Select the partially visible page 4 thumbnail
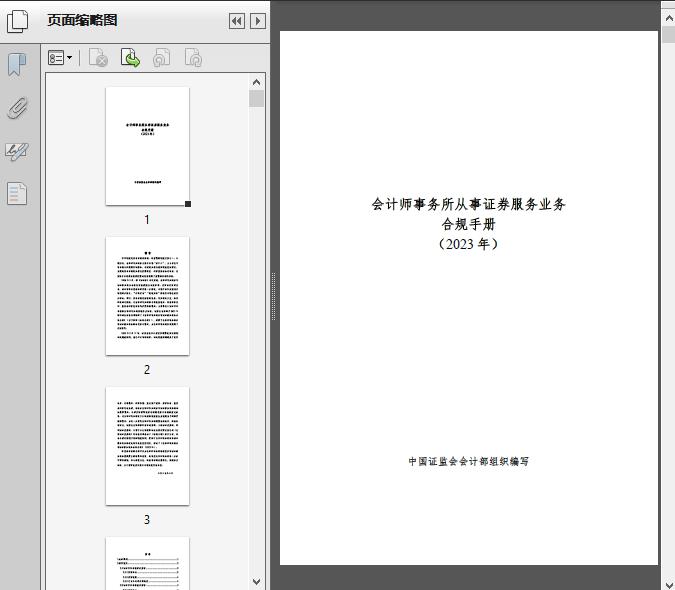The height and width of the screenshot is (590, 675). [147, 563]
